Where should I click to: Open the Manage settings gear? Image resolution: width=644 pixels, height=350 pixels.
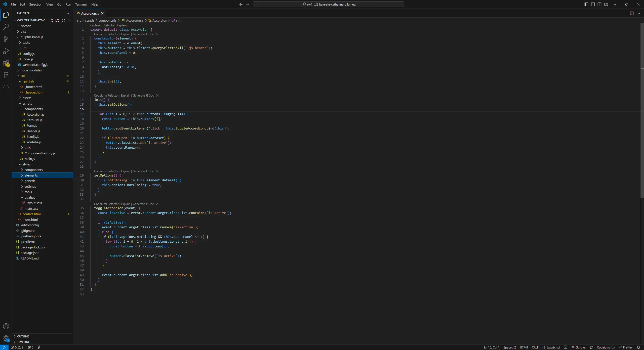[6, 339]
